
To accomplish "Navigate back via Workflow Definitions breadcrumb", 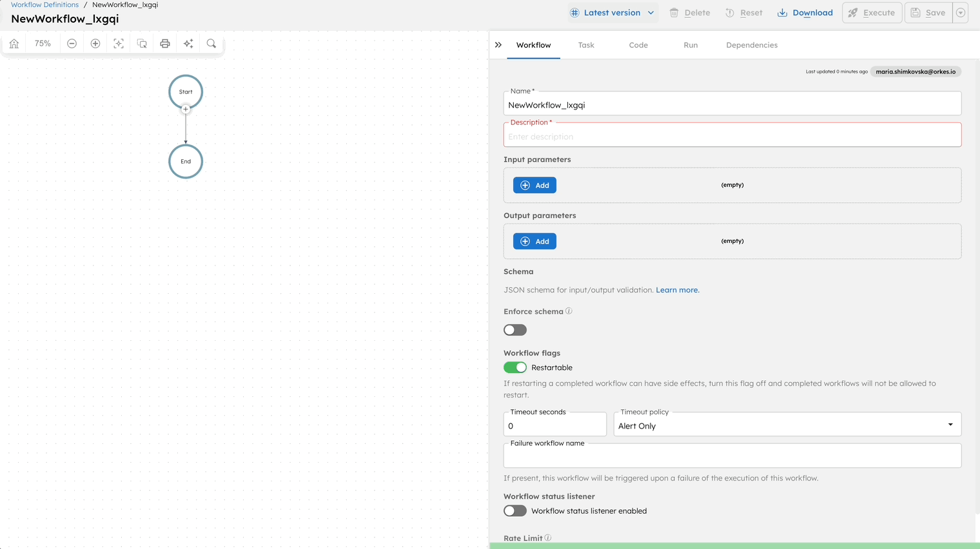I will 44,5.
